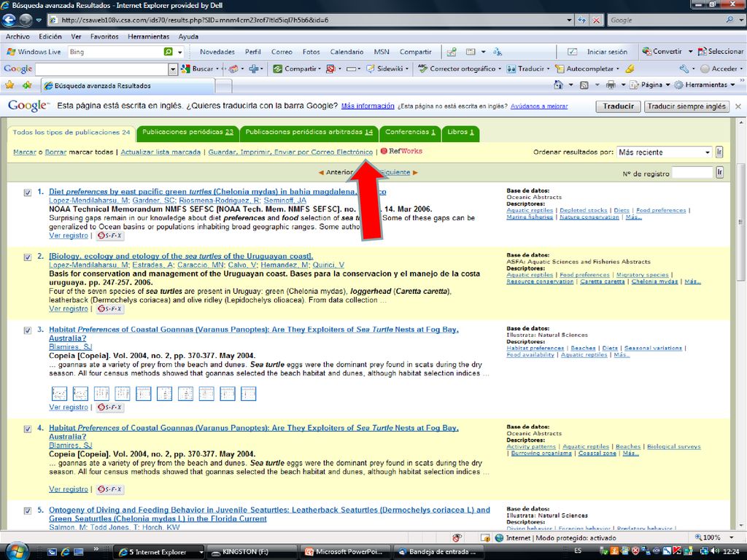Click SFX icon for result 3
Viewport: 747px width, 560px height.
110,407
